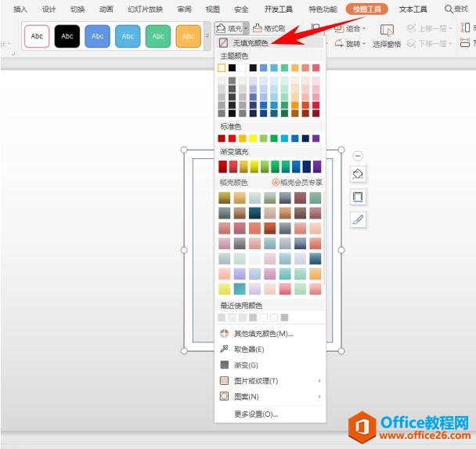Screen dimensions: 476x449
Task: Click the picture or texture icon
Action: 224,380
